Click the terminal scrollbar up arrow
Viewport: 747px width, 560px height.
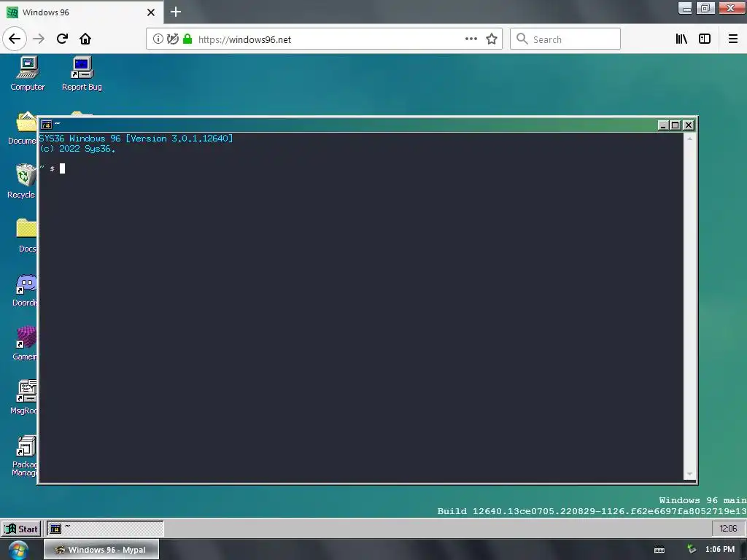pos(690,139)
